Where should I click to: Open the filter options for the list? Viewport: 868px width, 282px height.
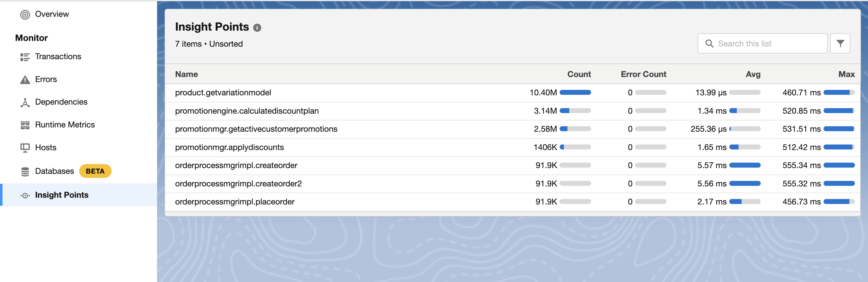(x=840, y=43)
